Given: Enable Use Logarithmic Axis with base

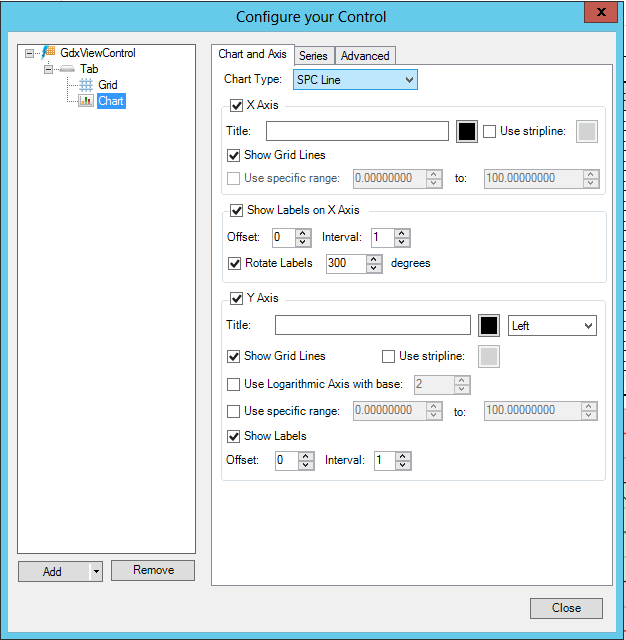Looking at the screenshot, I should 234,384.
